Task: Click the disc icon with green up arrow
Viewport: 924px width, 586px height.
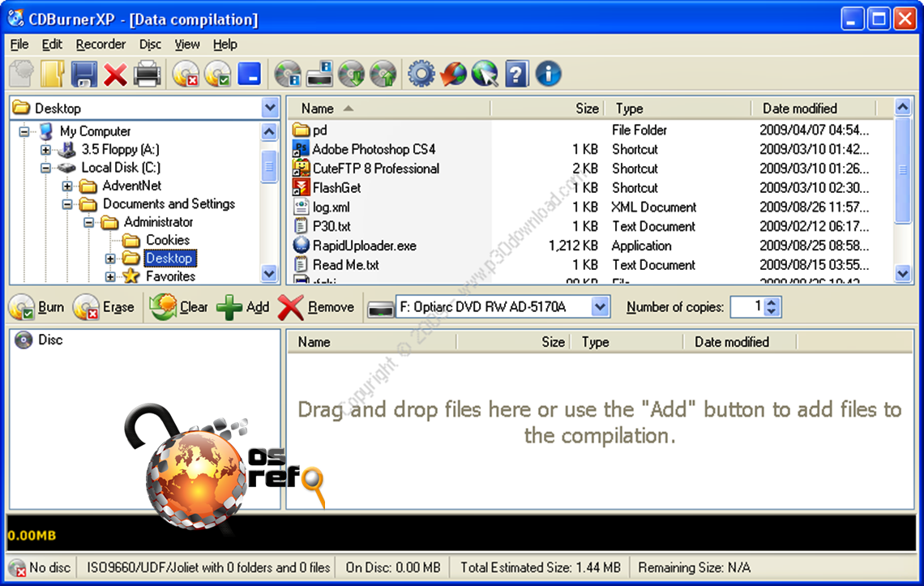Action: tap(383, 75)
